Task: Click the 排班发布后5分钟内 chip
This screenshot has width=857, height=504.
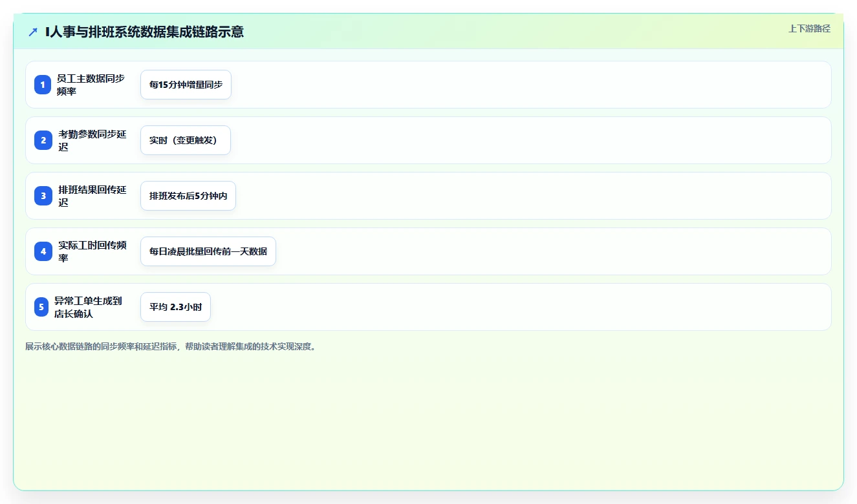Action: tap(188, 196)
